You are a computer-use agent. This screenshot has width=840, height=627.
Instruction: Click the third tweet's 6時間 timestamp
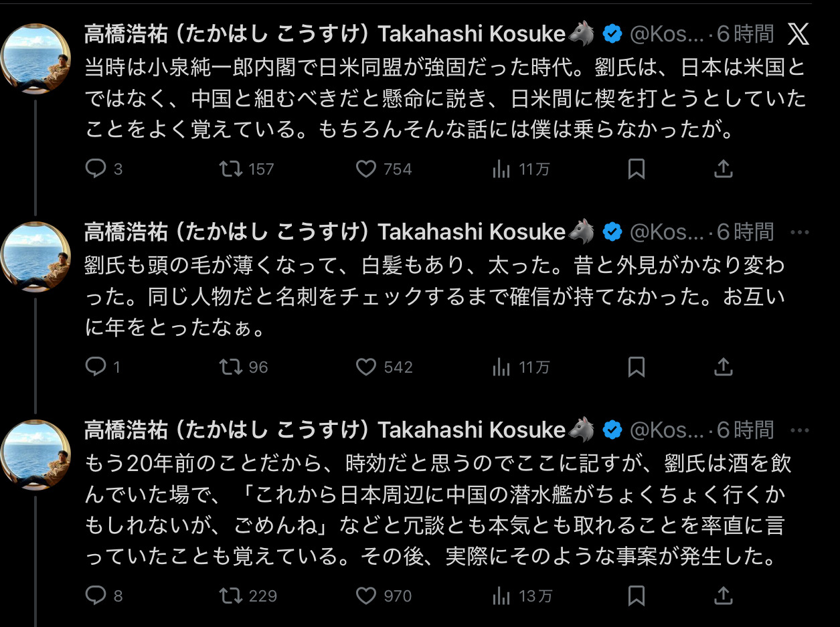pos(745,430)
